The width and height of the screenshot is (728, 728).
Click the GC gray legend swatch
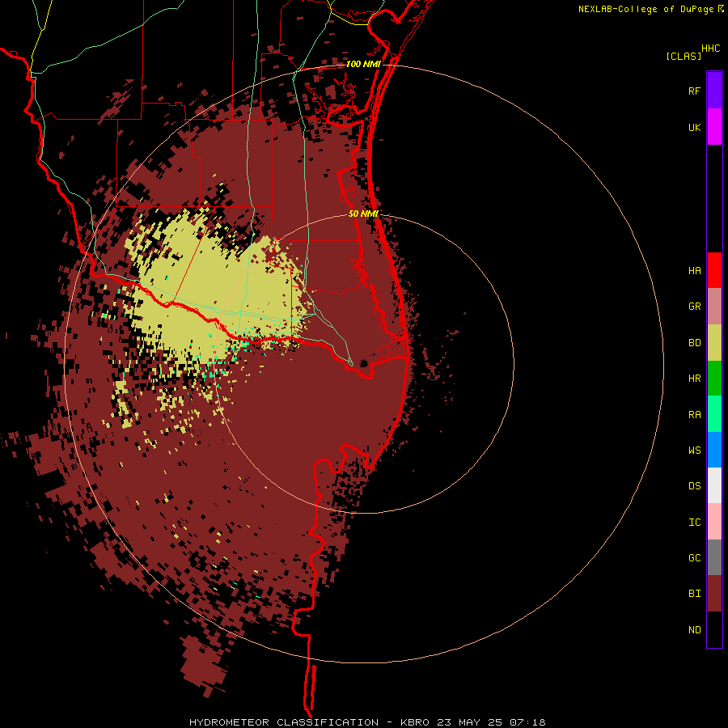[x=714, y=557]
